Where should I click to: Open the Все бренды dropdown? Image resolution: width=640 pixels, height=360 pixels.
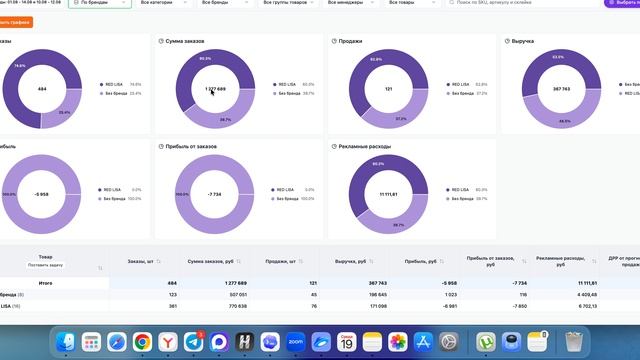[x=224, y=3]
